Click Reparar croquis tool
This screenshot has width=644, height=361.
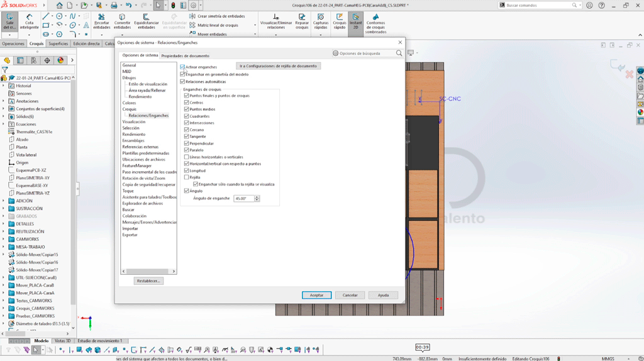(302, 21)
